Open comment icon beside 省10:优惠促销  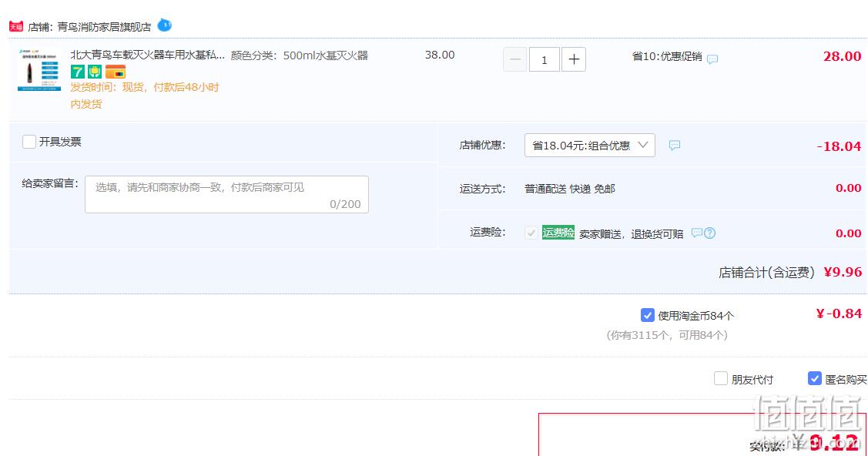712,59
